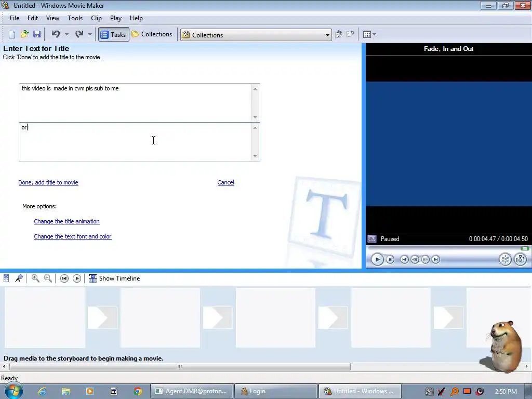The width and height of the screenshot is (532, 399).
Task: Open the Tools menu
Action: (x=75, y=18)
